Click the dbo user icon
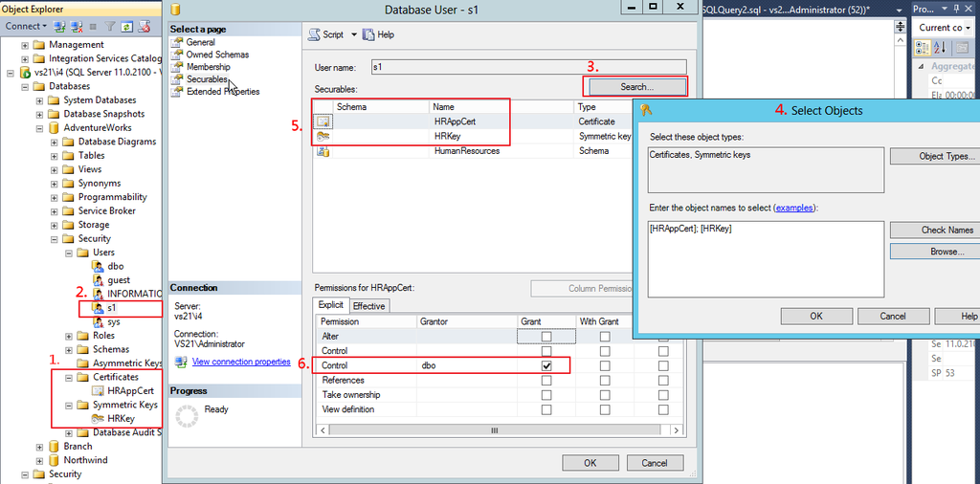The width and height of the screenshot is (980, 484). pyautogui.click(x=98, y=266)
